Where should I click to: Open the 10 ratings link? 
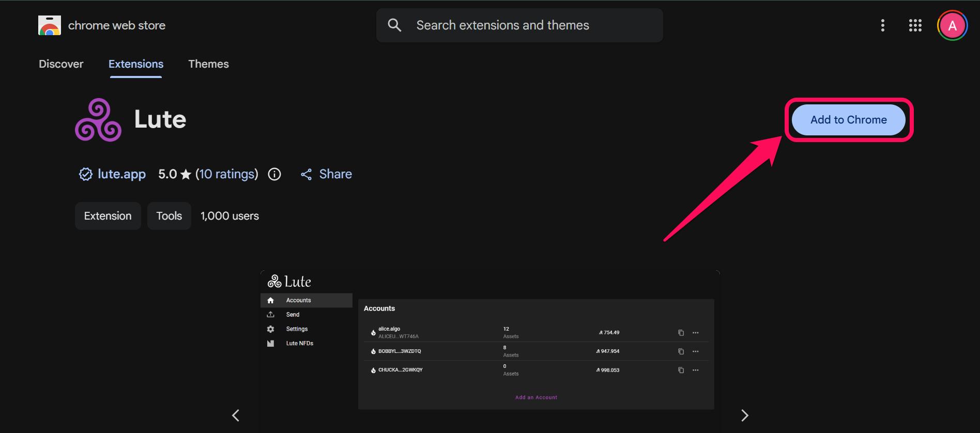tap(226, 174)
